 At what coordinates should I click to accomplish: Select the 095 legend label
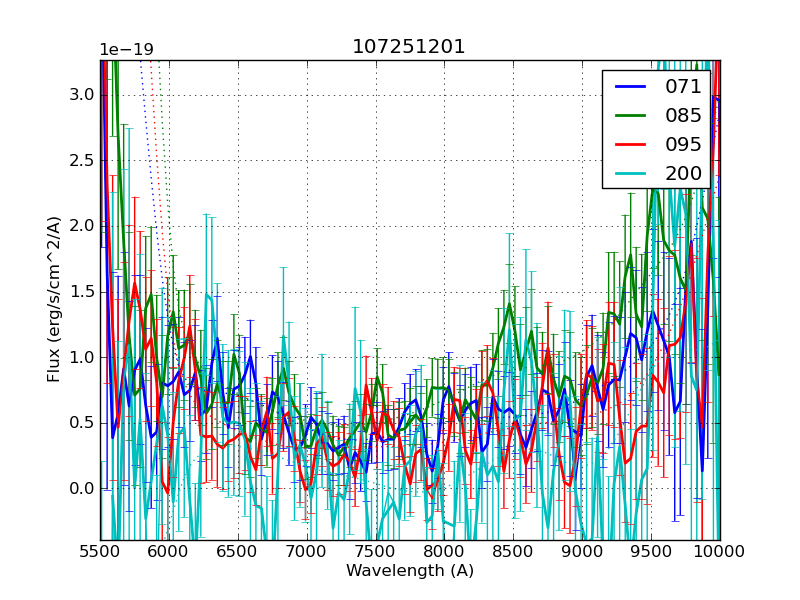(683, 145)
